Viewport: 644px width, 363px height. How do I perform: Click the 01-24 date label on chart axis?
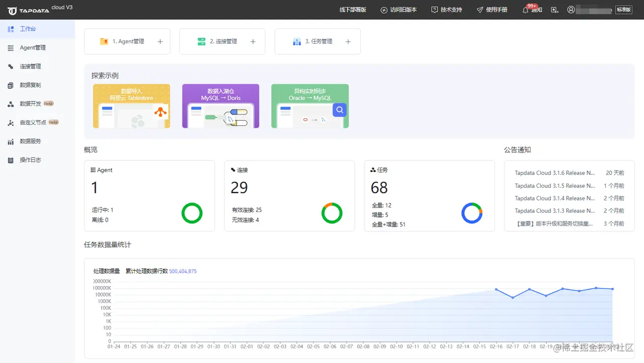pos(114,346)
